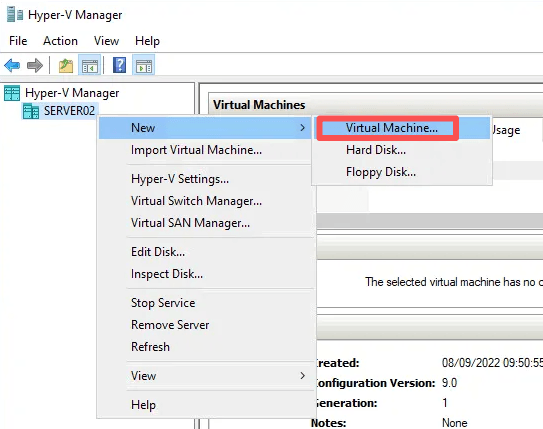Select Hyper-V Manager root tree label
The image size is (543, 429).
coord(72,93)
